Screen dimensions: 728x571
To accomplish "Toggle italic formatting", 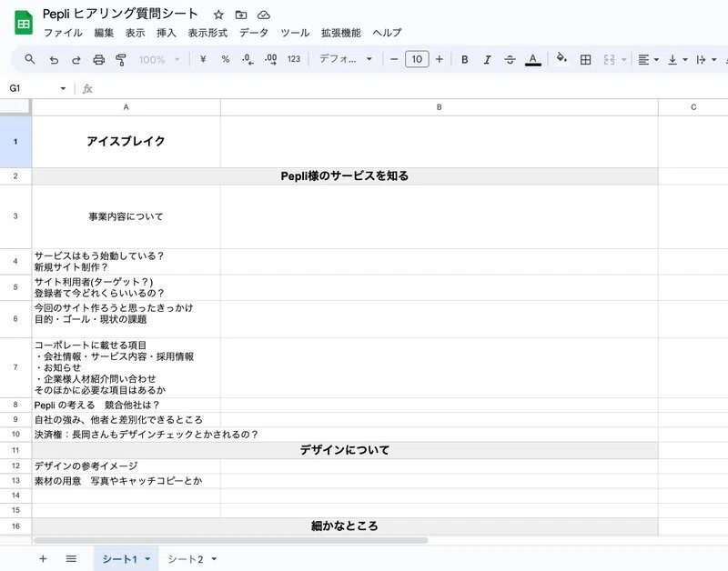I will click(487, 59).
